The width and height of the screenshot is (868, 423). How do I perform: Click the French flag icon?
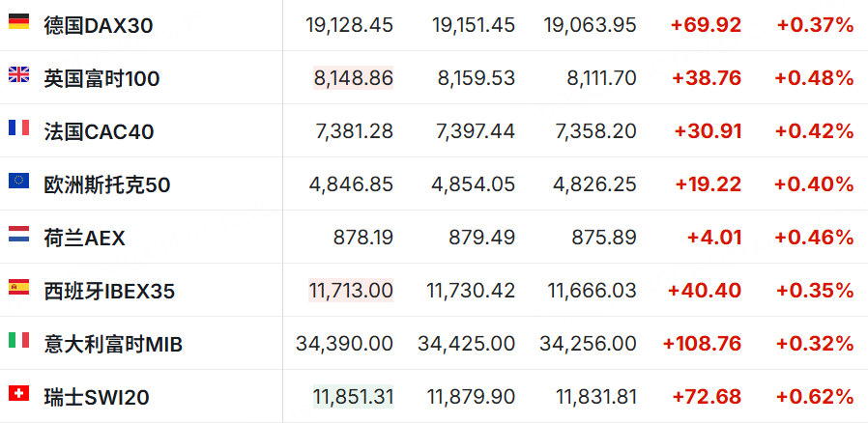click(x=18, y=127)
